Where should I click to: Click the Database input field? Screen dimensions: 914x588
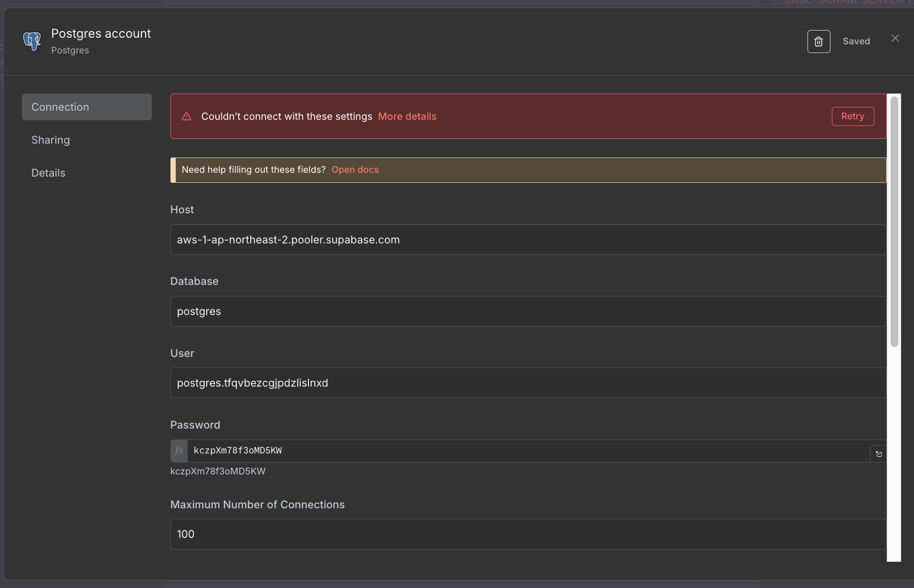[528, 311]
